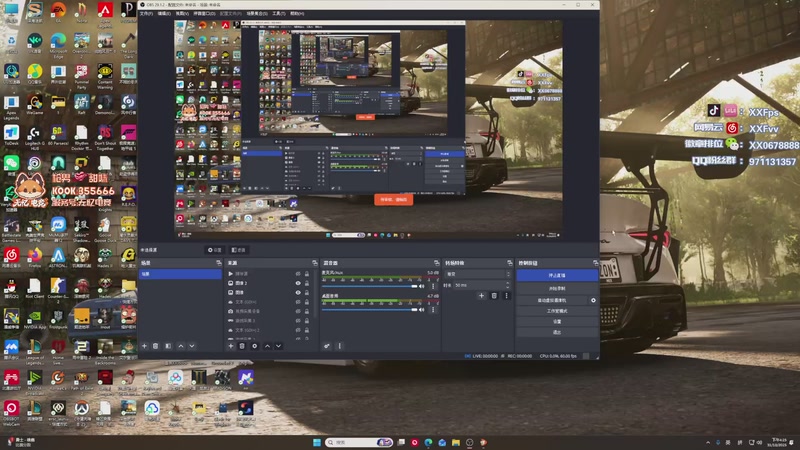This screenshot has width=800, height=450.
Task: Click 启动虚拟摄像机 virtual camera button
Action: (552, 301)
